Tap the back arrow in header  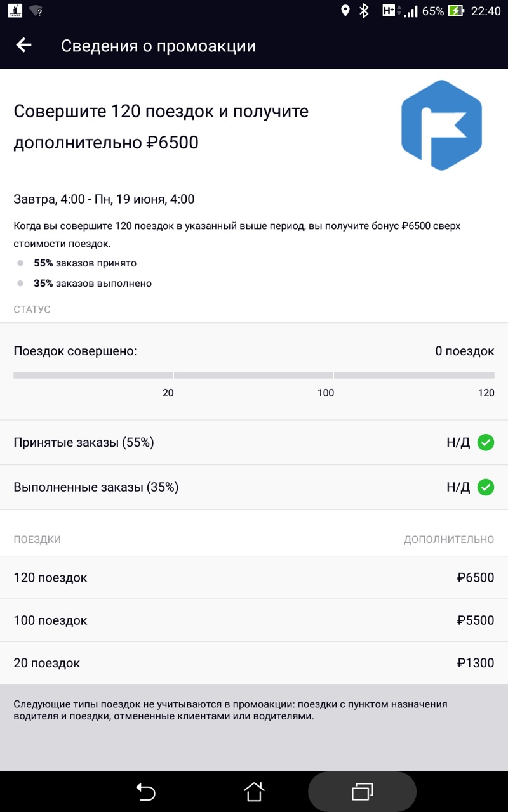pos(23,45)
